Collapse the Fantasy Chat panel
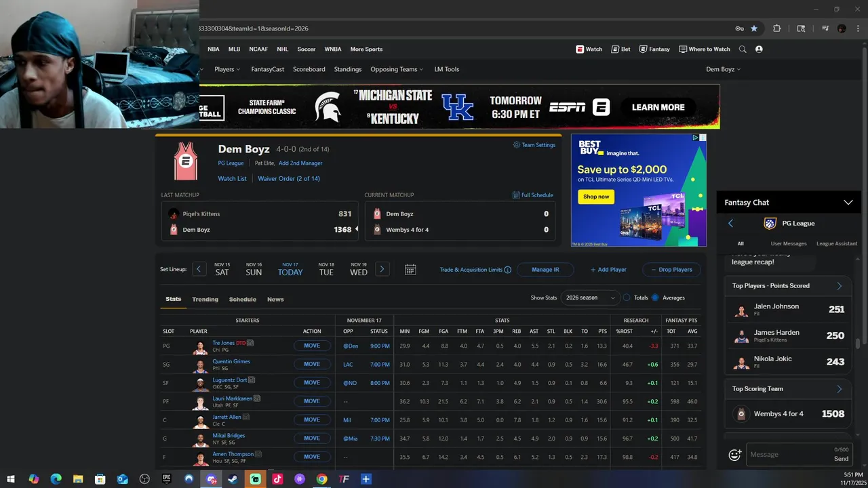The image size is (868, 488). pyautogui.click(x=848, y=202)
